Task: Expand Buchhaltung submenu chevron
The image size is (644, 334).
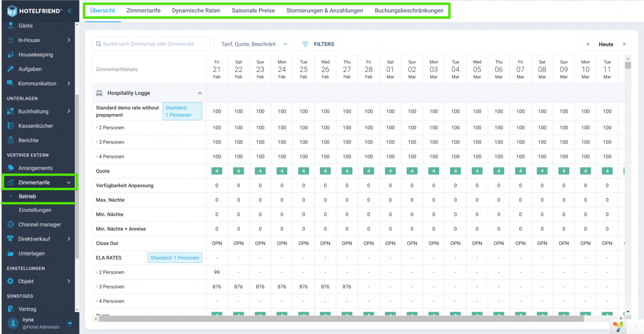Action: (x=69, y=111)
